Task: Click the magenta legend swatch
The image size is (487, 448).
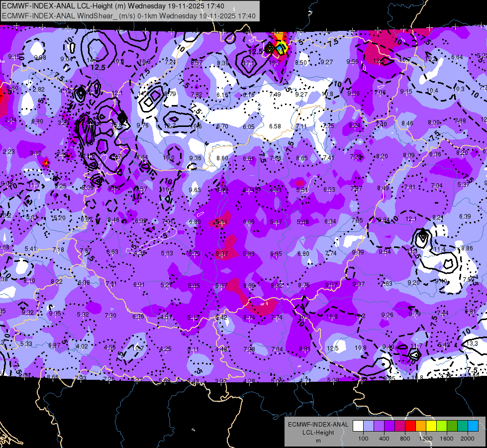Action: [400, 426]
